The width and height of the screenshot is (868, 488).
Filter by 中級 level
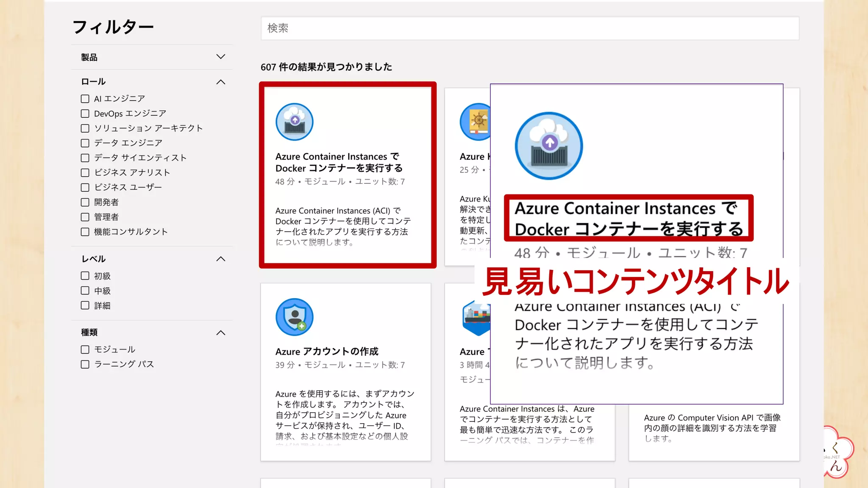coord(85,291)
